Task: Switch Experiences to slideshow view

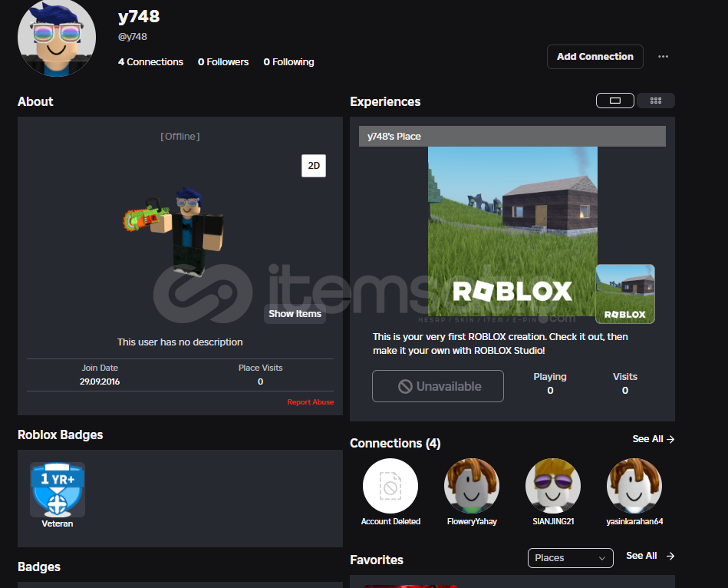Action: point(614,101)
